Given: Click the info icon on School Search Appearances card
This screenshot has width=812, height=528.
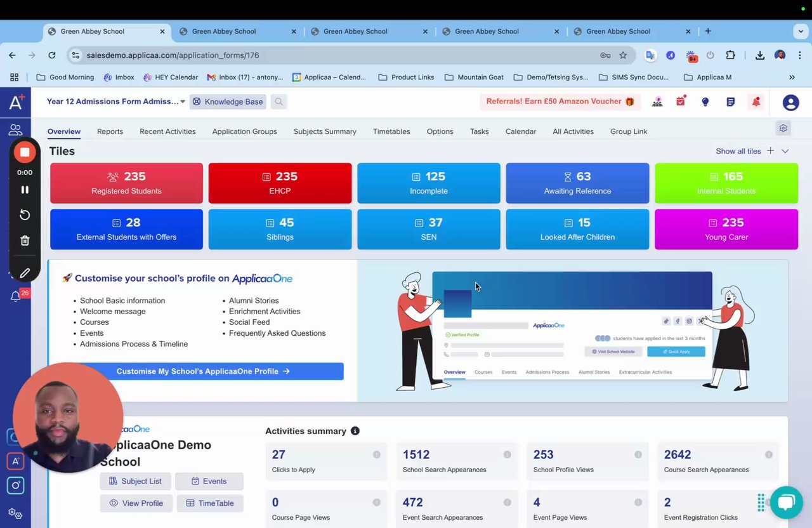Looking at the screenshot, I should pyautogui.click(x=507, y=454).
